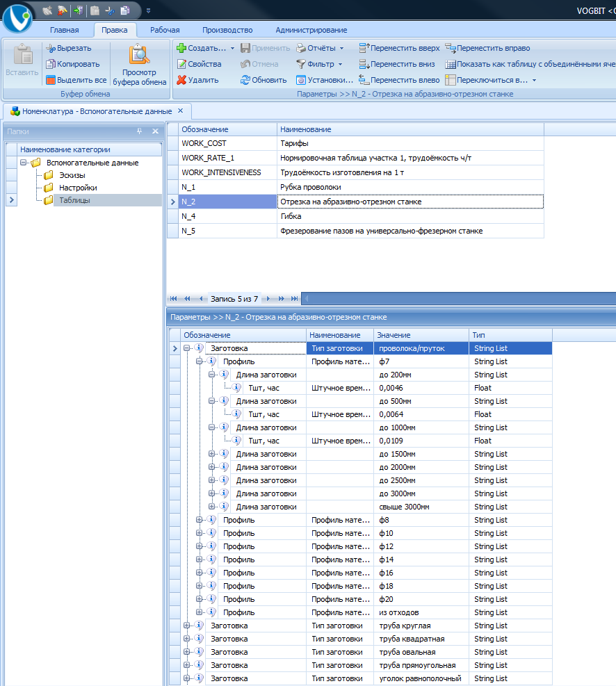Open Просмотр буфера обмена clipboard viewer
This screenshot has width=616, height=686.
tap(139, 65)
